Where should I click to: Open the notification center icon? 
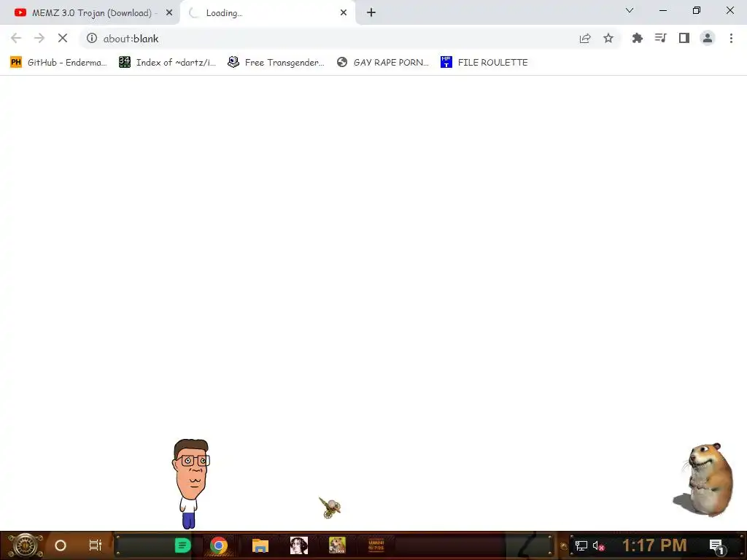click(716, 545)
